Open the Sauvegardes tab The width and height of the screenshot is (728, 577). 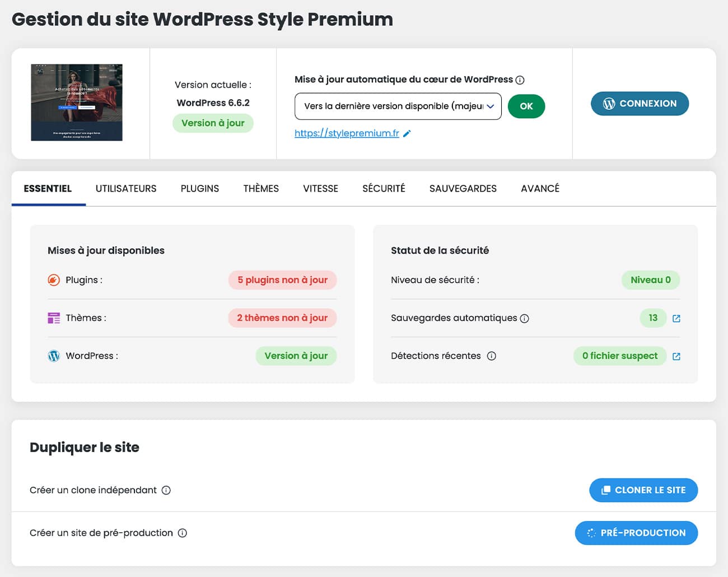click(463, 188)
